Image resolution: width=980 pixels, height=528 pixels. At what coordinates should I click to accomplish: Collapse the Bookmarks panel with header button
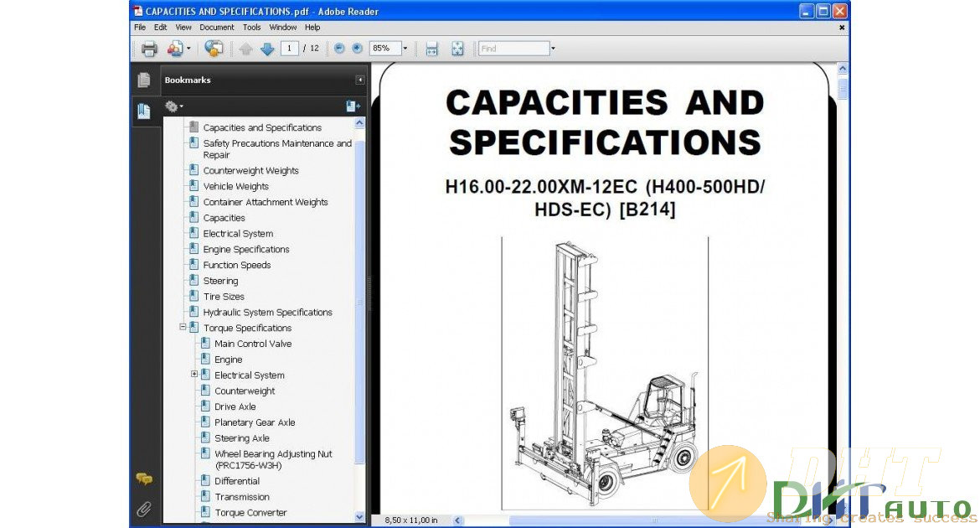coord(360,80)
